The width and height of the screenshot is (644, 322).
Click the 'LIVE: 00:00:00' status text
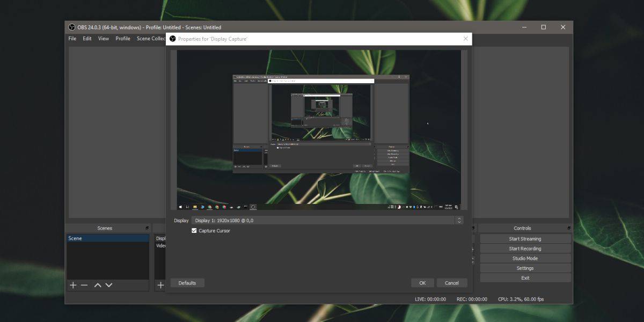[x=430, y=299]
